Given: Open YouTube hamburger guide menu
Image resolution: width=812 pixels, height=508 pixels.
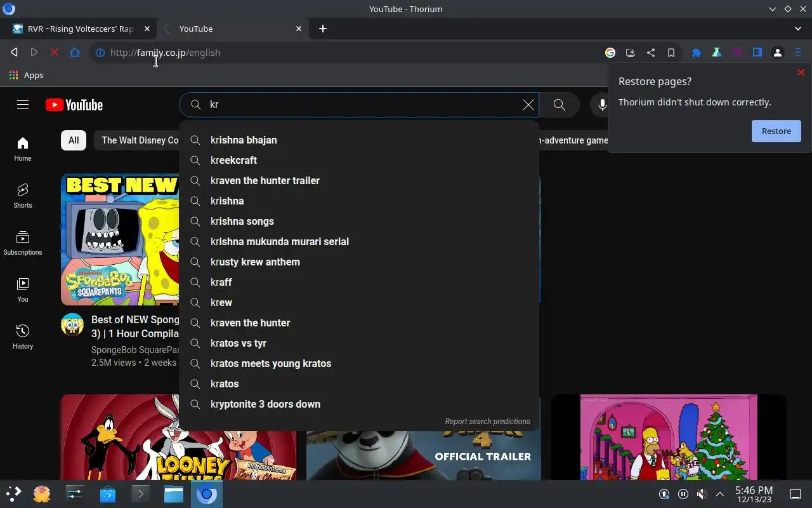Looking at the screenshot, I should click(x=23, y=105).
